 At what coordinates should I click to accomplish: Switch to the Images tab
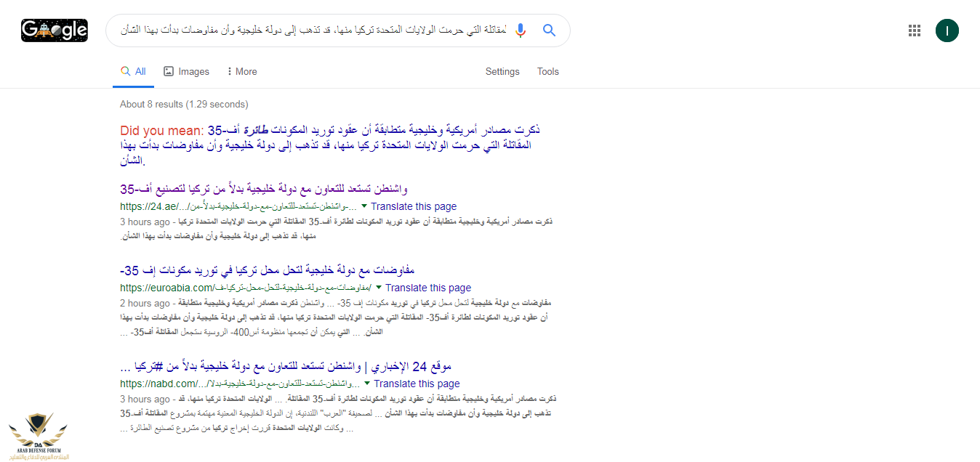click(186, 72)
